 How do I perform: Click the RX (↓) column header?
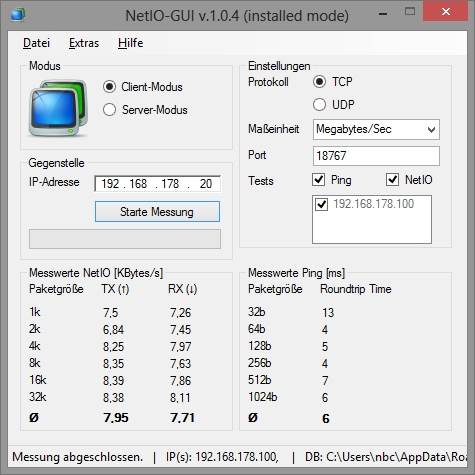[x=183, y=289]
